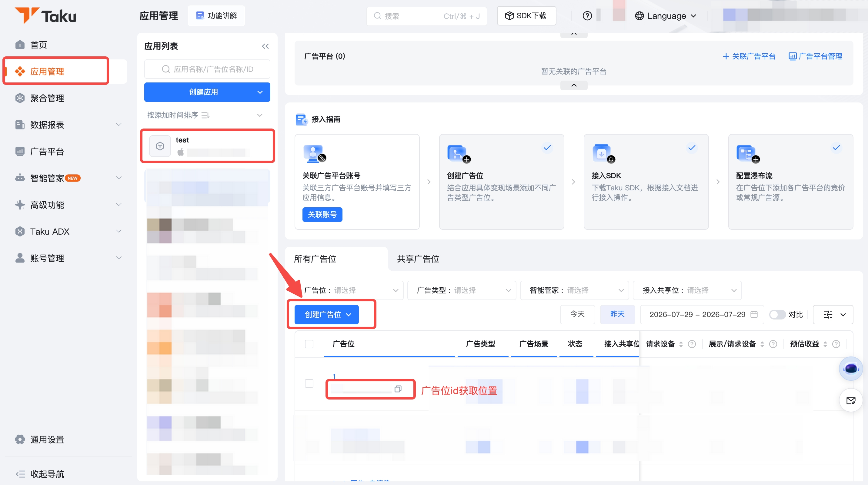Image resolution: width=868 pixels, height=485 pixels.
Task: Focus the top 搜索 search field
Action: point(426,16)
